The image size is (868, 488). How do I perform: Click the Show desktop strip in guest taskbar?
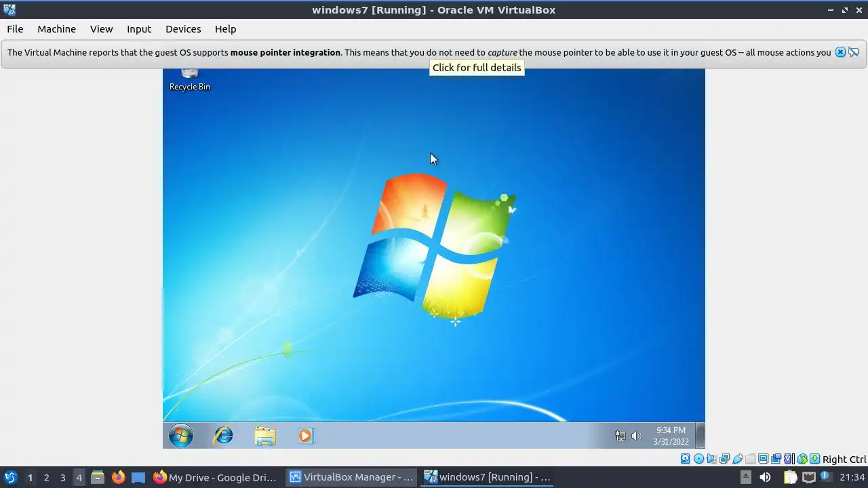(x=701, y=436)
